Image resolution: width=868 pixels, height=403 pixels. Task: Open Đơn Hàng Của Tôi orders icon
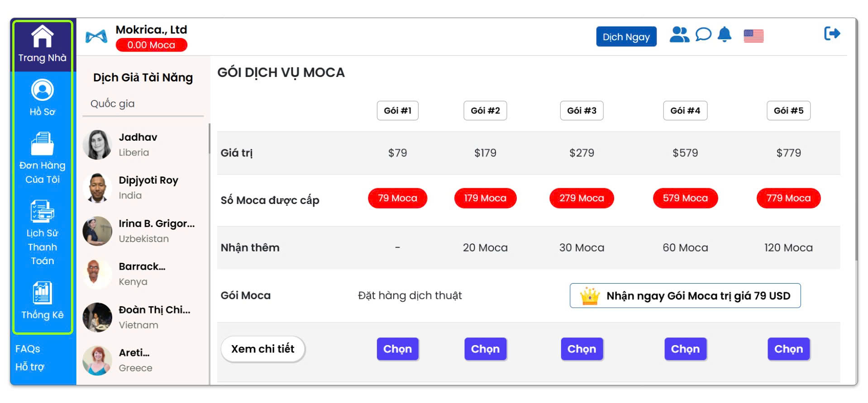[42, 144]
